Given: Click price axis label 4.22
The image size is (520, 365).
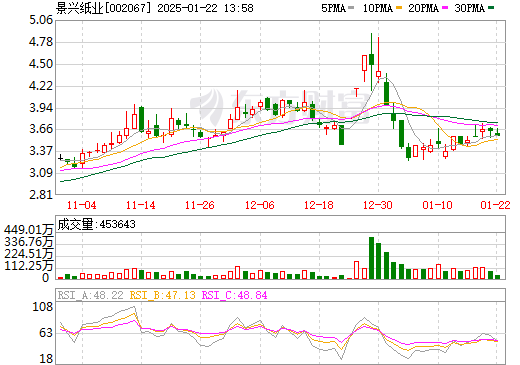Looking at the screenshot, I should (41, 86).
